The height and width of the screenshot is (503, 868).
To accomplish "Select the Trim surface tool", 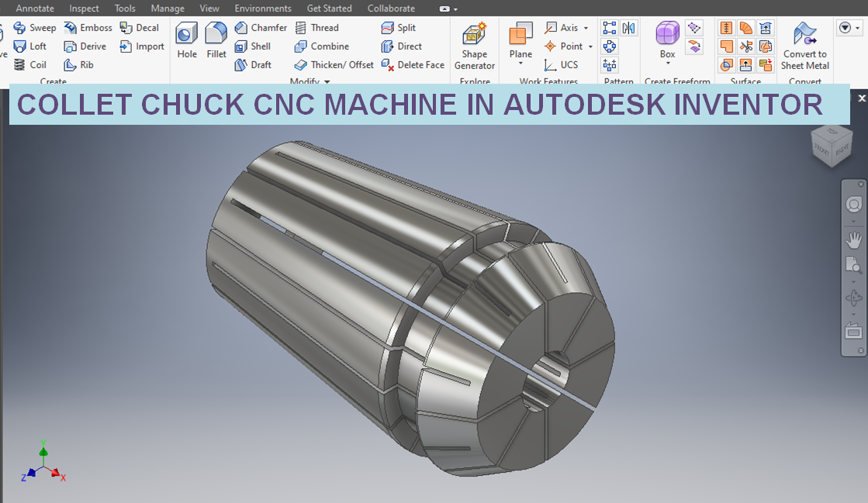I will [745, 47].
